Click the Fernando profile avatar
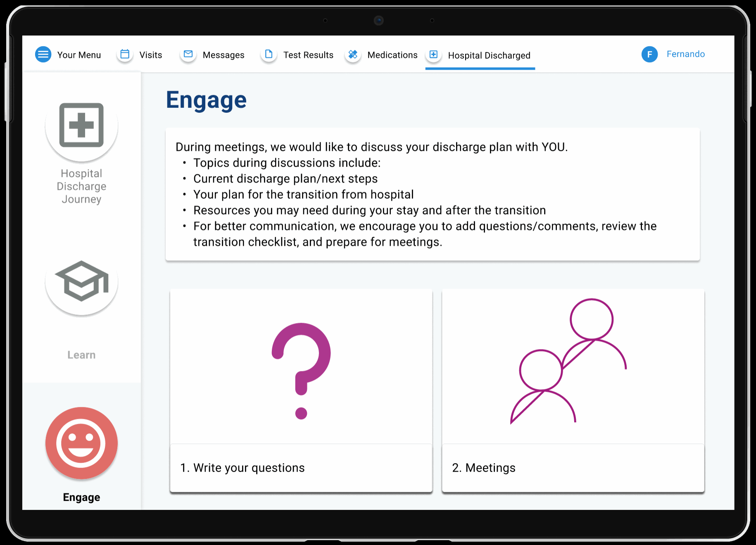The image size is (756, 545). pos(649,55)
